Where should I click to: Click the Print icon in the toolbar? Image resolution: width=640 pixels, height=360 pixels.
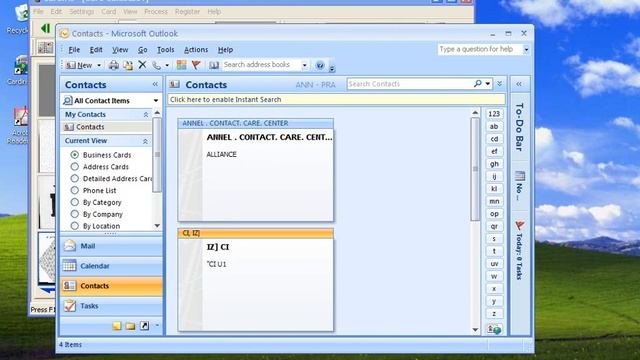click(114, 65)
